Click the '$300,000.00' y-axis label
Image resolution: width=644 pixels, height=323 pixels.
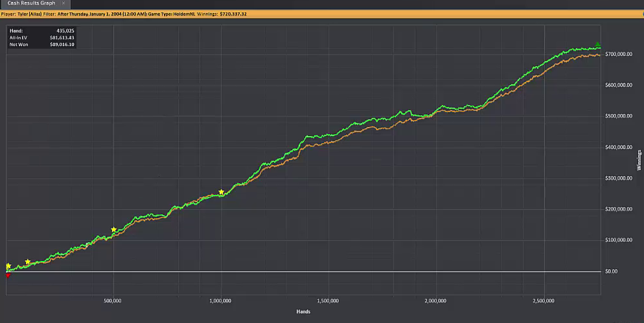coord(619,178)
